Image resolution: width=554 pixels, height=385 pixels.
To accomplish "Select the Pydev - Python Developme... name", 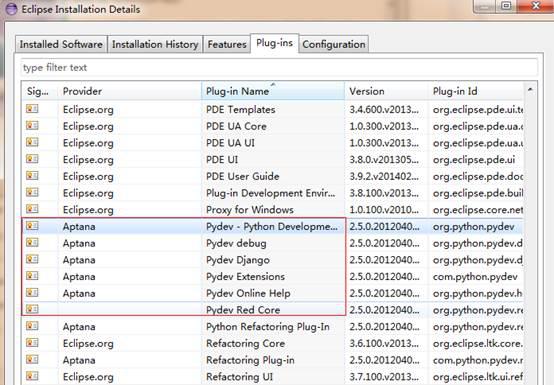I will pyautogui.click(x=272, y=226).
